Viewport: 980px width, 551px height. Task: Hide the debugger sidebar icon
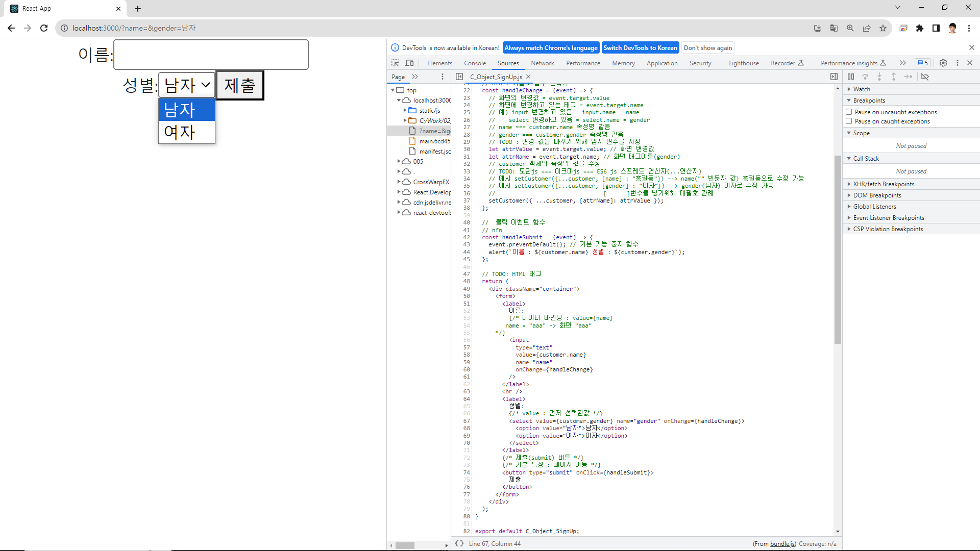(x=834, y=77)
